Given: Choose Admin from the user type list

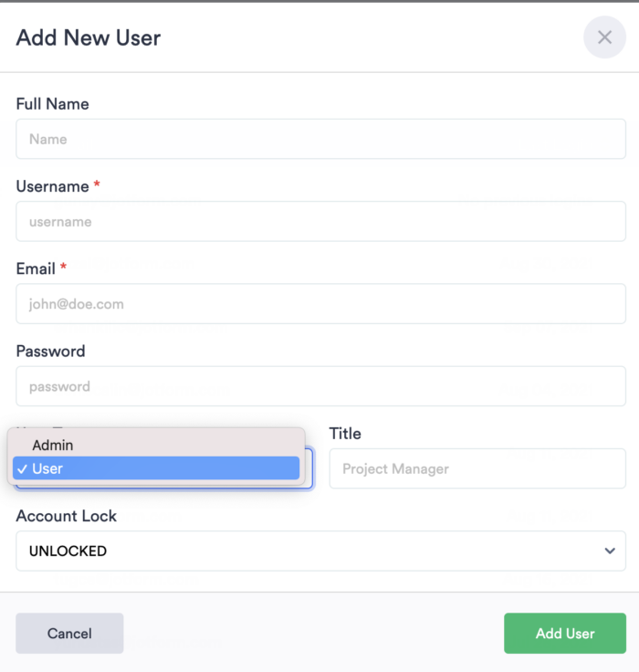Looking at the screenshot, I should [x=52, y=445].
